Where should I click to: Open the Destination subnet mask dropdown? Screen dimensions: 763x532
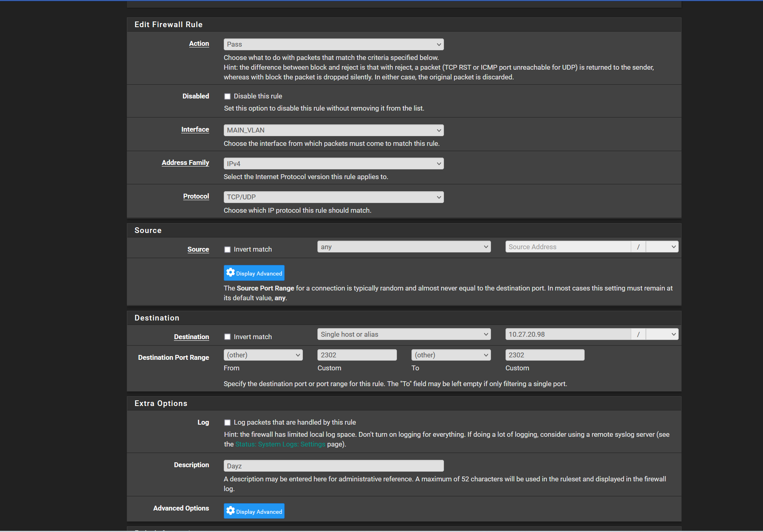click(662, 334)
